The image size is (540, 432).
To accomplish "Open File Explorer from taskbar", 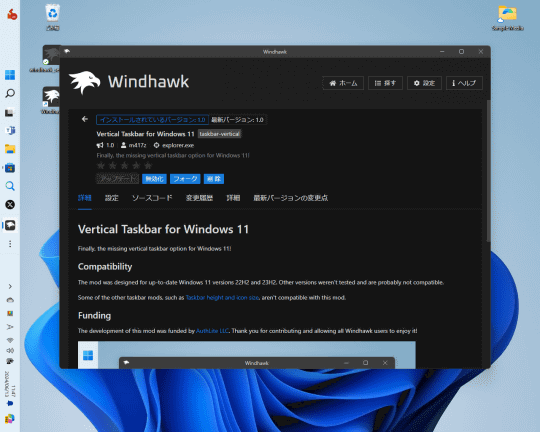I will coord(10,149).
